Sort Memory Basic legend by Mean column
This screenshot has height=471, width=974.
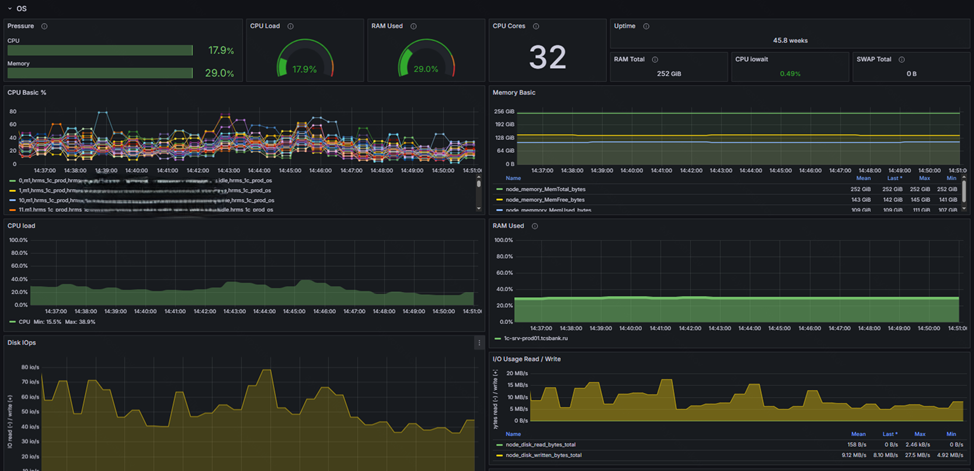[864, 177]
